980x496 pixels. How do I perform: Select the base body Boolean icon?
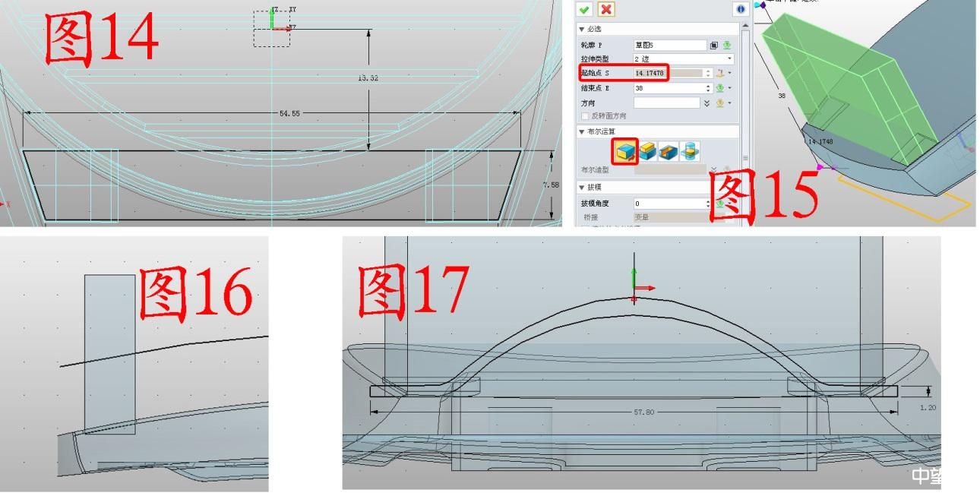[x=627, y=151]
